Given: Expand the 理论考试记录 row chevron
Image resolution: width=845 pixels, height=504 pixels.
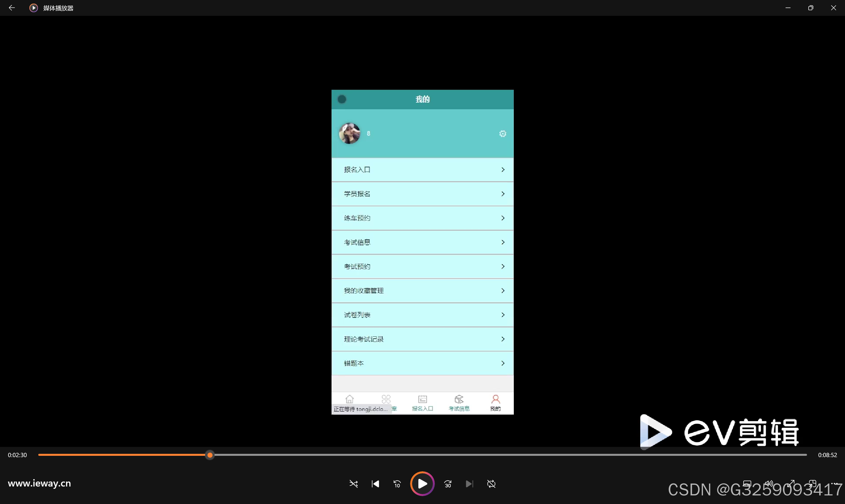Looking at the screenshot, I should click(503, 339).
